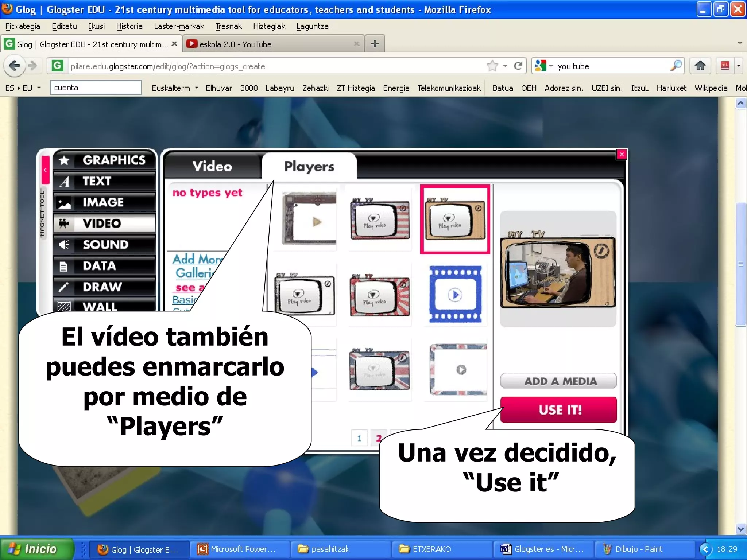Viewport: 747px width, 560px height.
Task: Open the Fitxategia menu
Action: tap(23, 26)
